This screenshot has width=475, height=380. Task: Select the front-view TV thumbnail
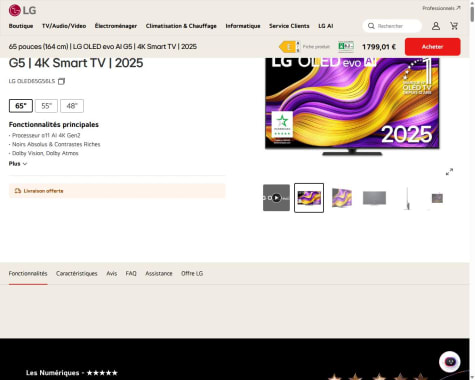pos(309,198)
